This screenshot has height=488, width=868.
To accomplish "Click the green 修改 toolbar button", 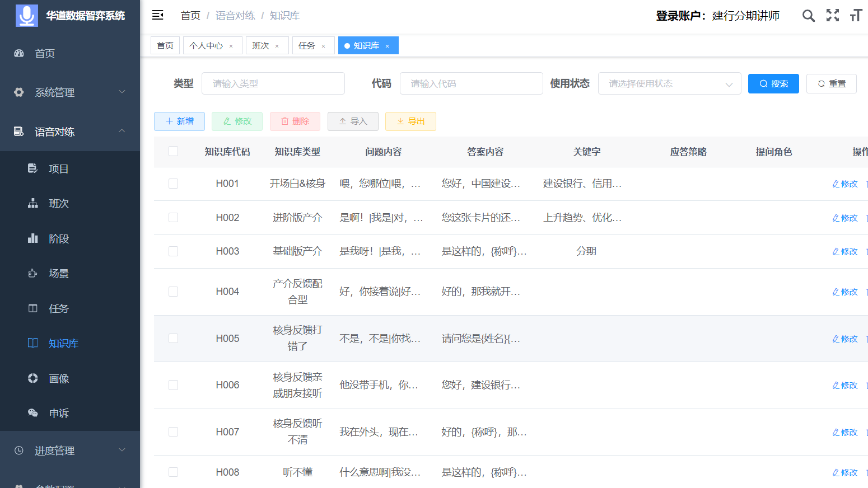I will (x=237, y=121).
